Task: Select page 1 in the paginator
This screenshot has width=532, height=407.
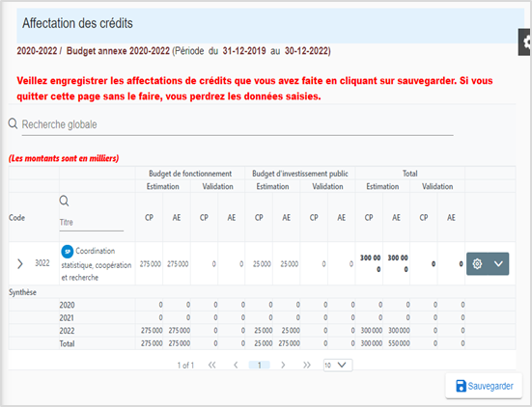Action: [x=259, y=365]
